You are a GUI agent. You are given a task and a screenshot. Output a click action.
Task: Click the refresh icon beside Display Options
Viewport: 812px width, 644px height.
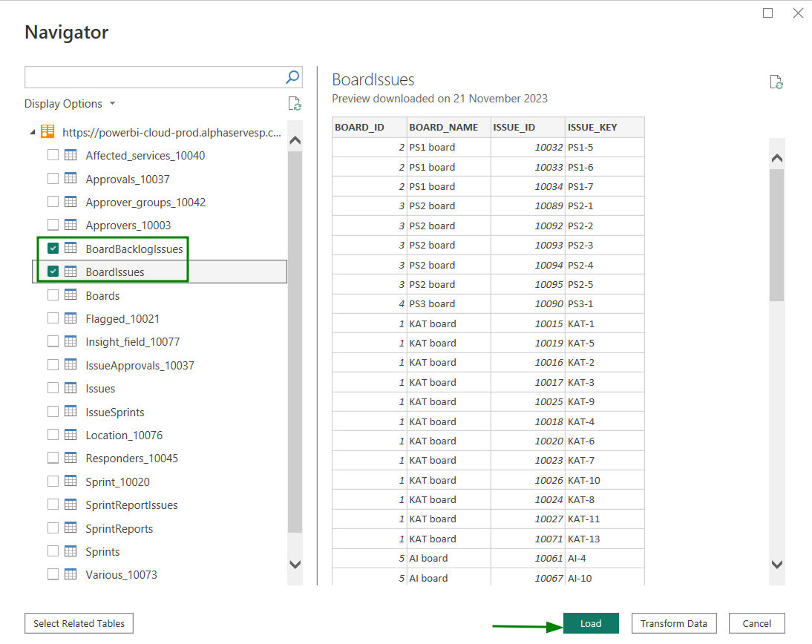pyautogui.click(x=294, y=104)
